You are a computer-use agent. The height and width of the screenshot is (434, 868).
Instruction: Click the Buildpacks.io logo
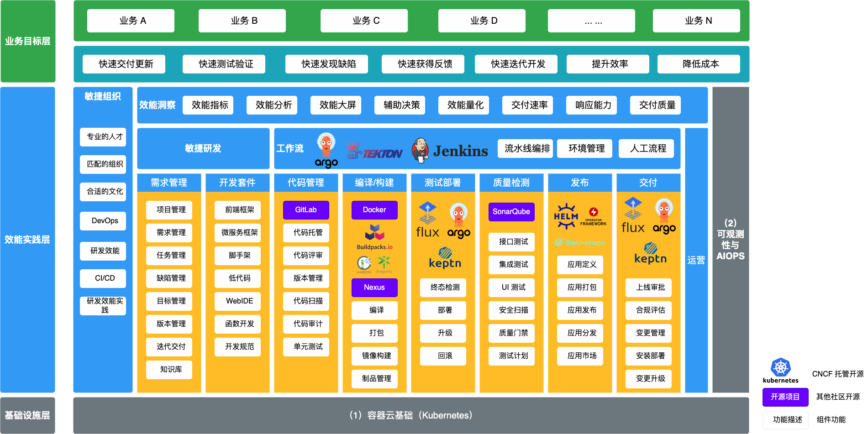[374, 237]
